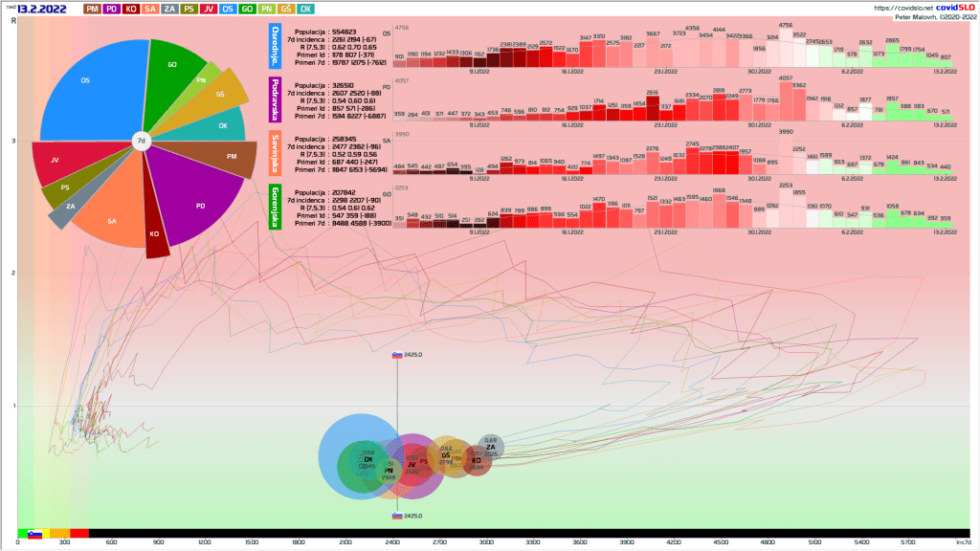Expand the Podravska region label

[x=276, y=100]
